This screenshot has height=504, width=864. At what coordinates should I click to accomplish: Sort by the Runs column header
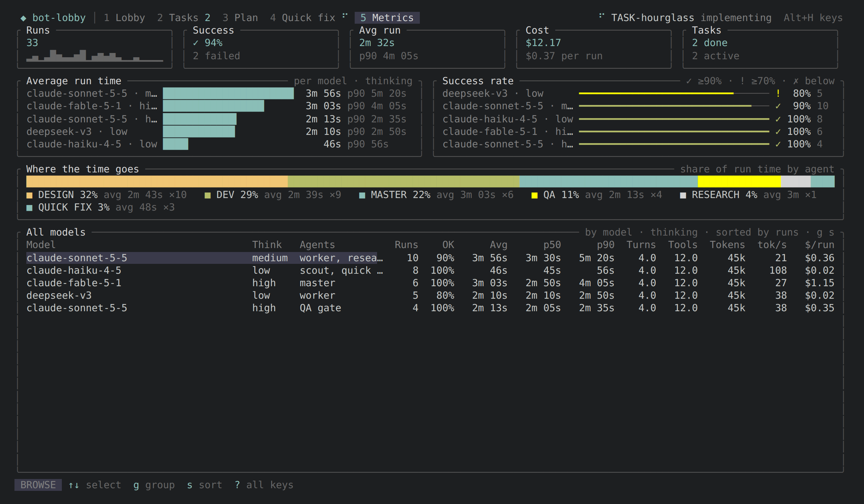tap(406, 245)
